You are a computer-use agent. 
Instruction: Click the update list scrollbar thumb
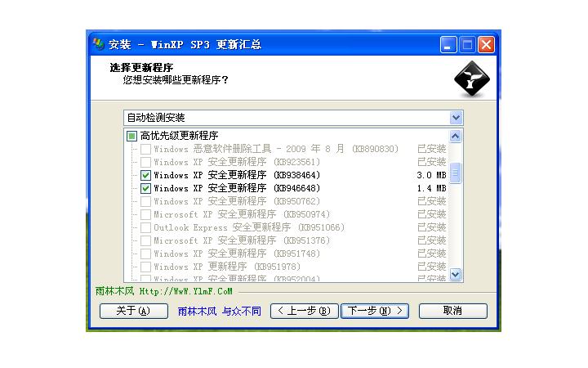(455, 173)
